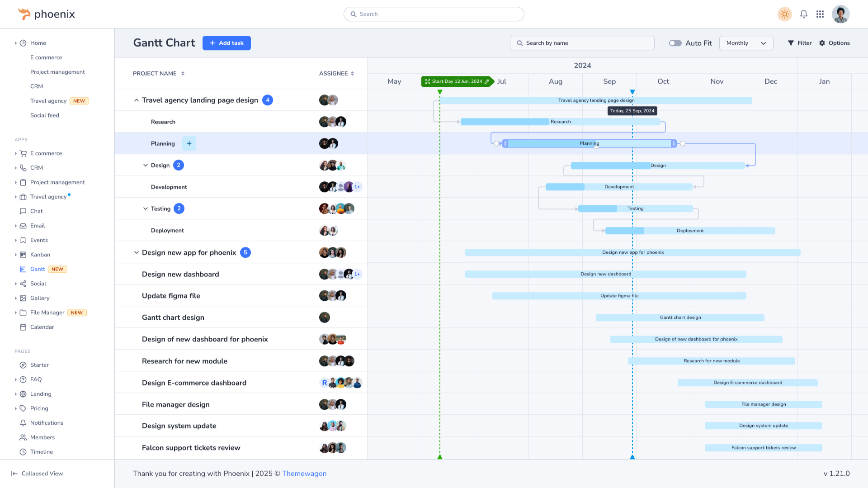Toggle the Auto Fit switch
This screenshot has width=868, height=488.
tap(675, 43)
